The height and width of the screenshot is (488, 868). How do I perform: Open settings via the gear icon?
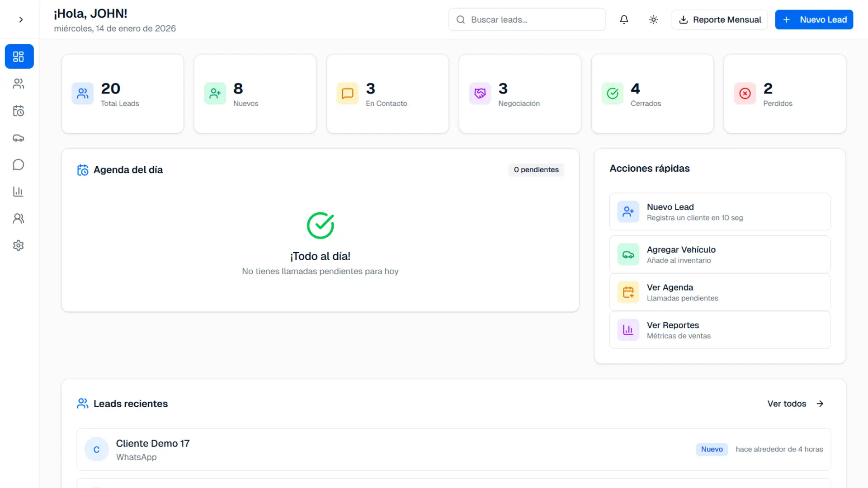(19, 245)
